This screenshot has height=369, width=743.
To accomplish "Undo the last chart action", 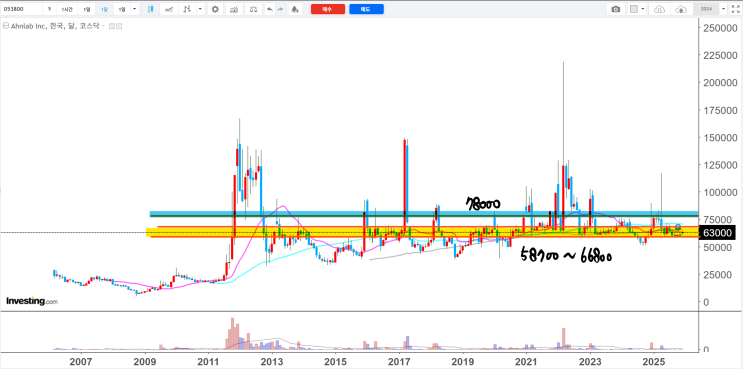I will tap(270, 9).
